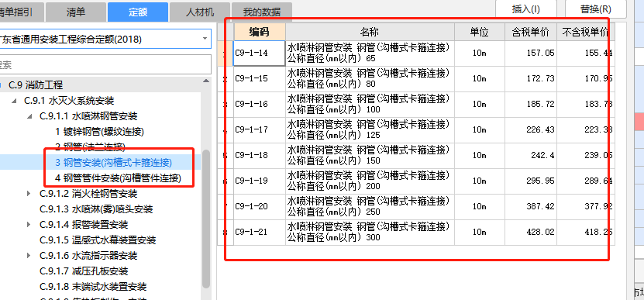644x300 pixels.
Task: Click the 10m unit cell of C9-1-14
Action: (479, 53)
